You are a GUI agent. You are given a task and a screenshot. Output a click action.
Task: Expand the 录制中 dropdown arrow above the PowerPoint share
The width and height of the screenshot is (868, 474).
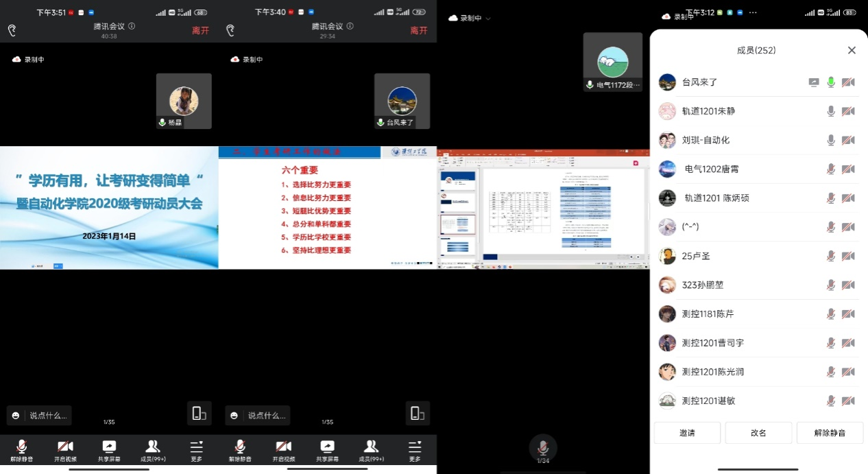(x=488, y=19)
